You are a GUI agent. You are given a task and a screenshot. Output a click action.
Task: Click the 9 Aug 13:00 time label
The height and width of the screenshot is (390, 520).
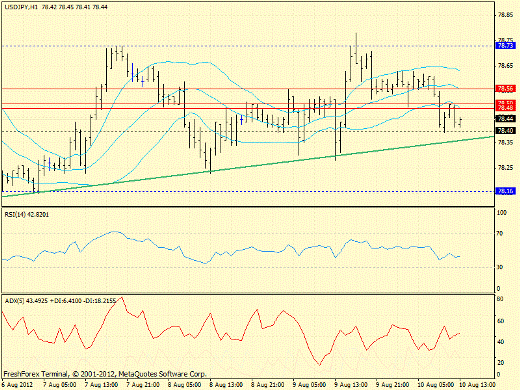tap(351, 385)
